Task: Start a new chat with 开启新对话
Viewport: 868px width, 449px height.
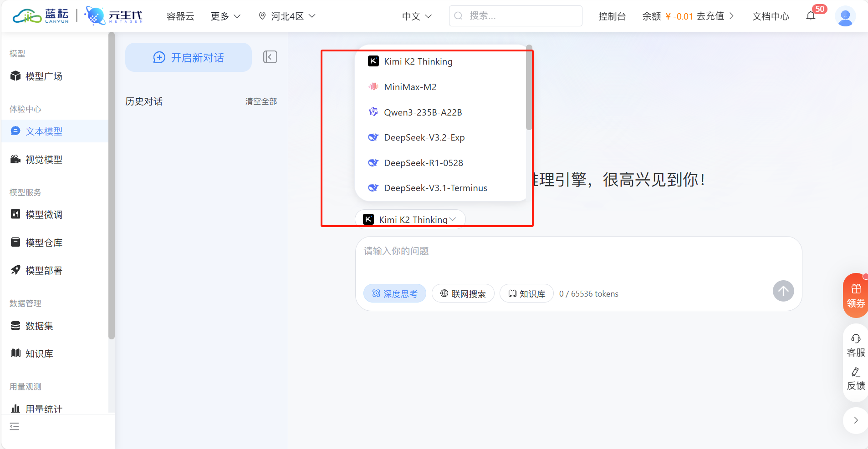Action: [189, 57]
